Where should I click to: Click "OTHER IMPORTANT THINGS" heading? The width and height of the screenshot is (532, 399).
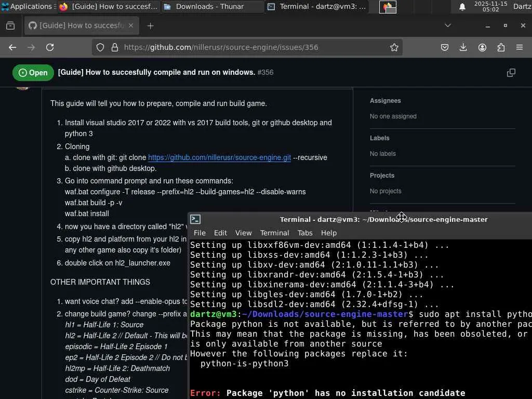tap(100, 282)
